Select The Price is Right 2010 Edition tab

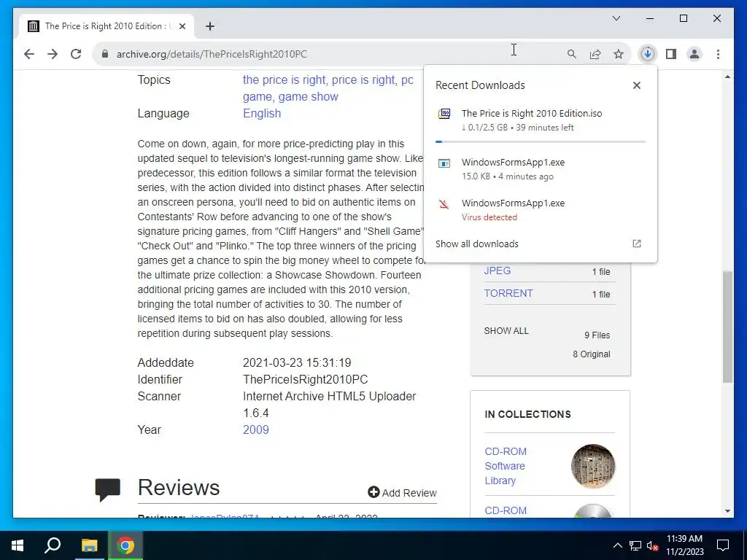click(107, 26)
